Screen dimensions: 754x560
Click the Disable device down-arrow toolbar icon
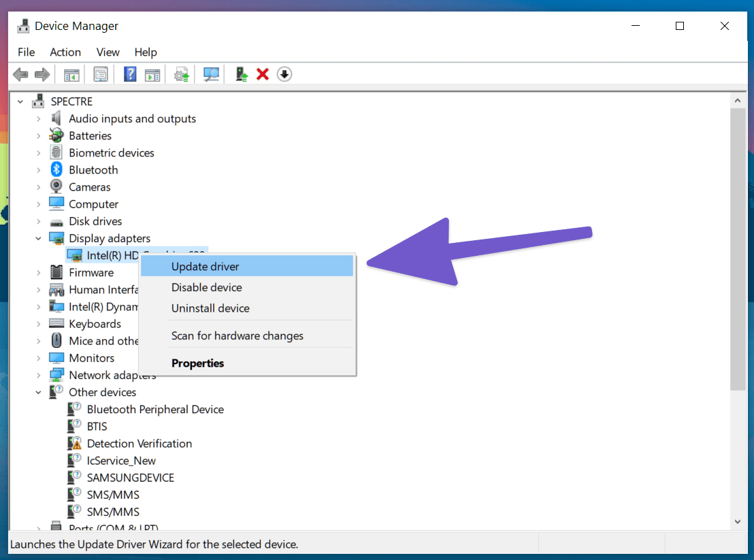[x=284, y=74]
